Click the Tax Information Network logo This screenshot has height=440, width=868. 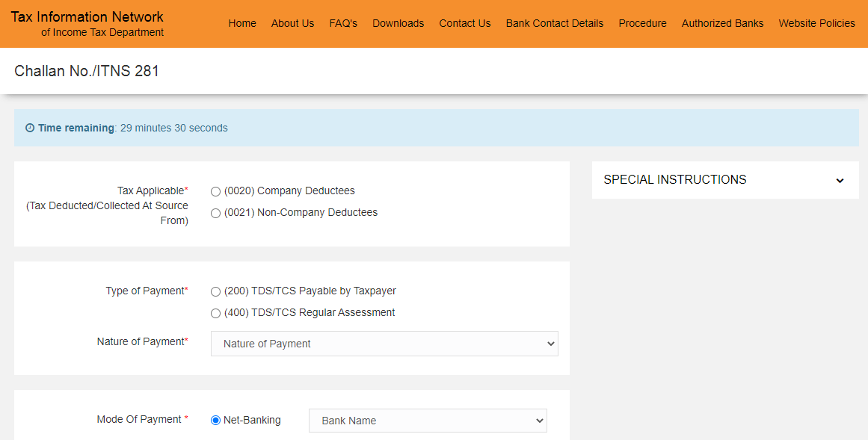pos(87,22)
